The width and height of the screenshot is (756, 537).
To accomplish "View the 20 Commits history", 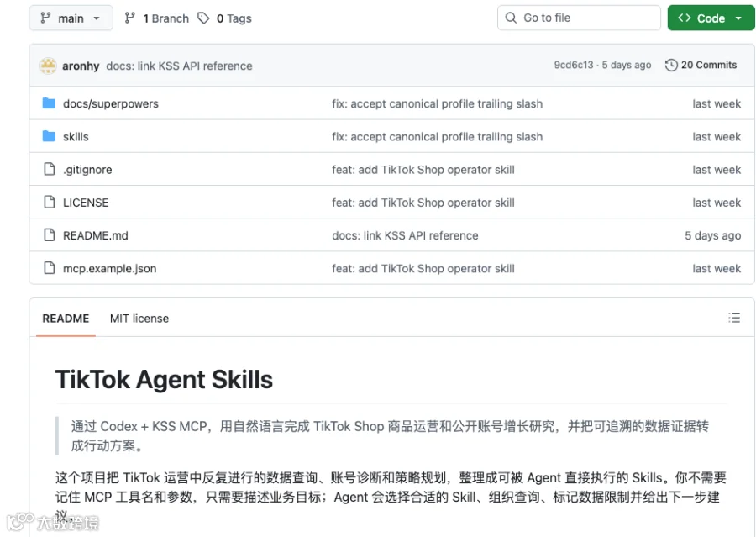I will [709, 66].
